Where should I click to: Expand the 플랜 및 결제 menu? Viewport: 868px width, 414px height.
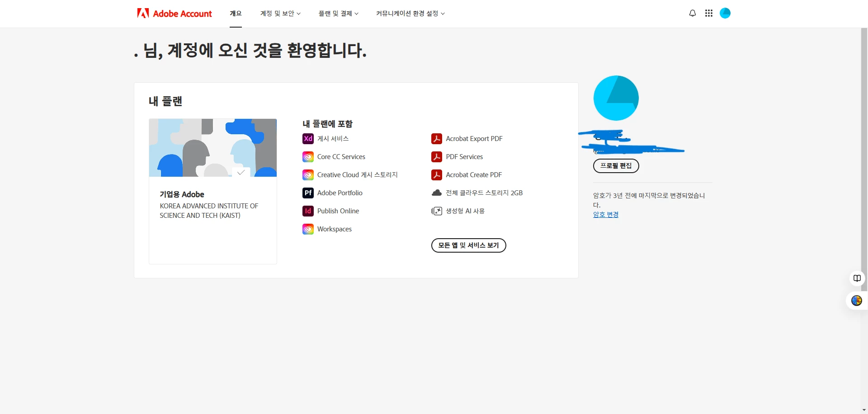[x=339, y=14]
